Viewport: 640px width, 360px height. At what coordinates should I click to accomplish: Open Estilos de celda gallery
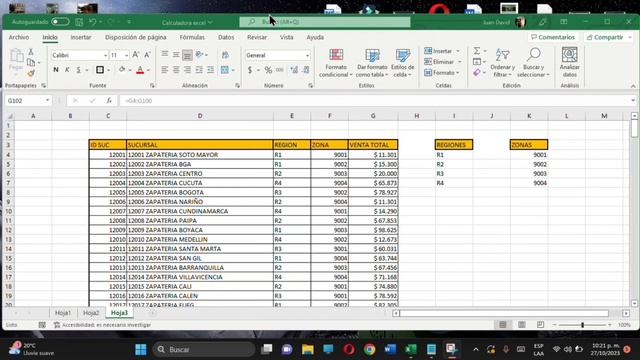click(402, 63)
